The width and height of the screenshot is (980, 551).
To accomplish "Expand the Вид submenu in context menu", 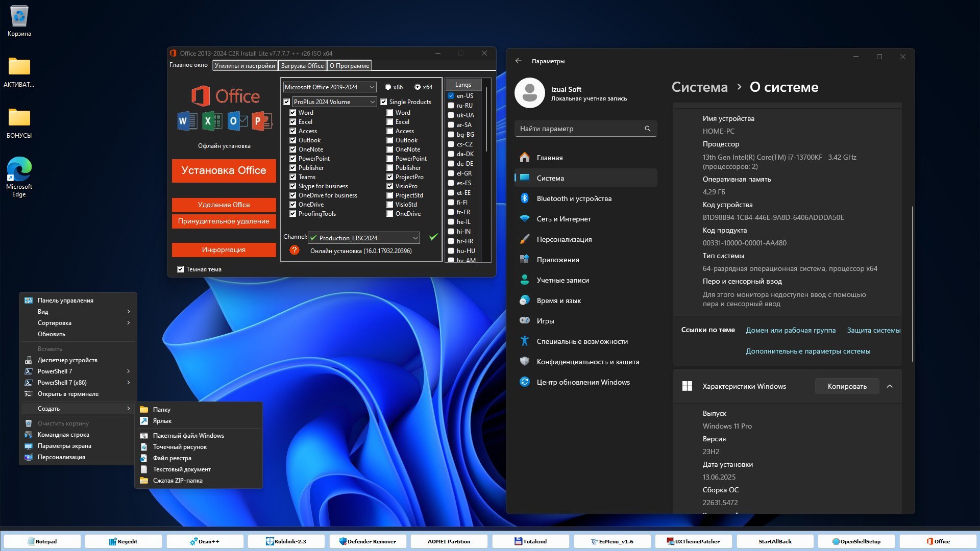I will [x=78, y=312].
